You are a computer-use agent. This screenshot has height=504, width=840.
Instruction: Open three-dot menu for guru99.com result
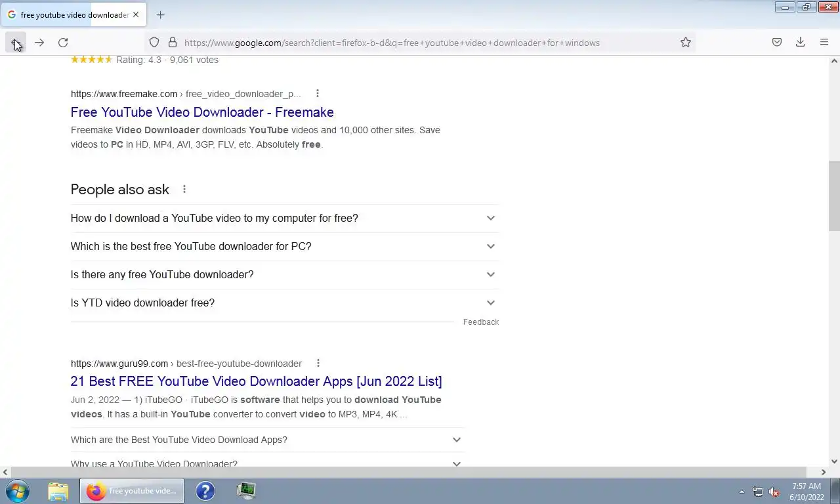[318, 363]
